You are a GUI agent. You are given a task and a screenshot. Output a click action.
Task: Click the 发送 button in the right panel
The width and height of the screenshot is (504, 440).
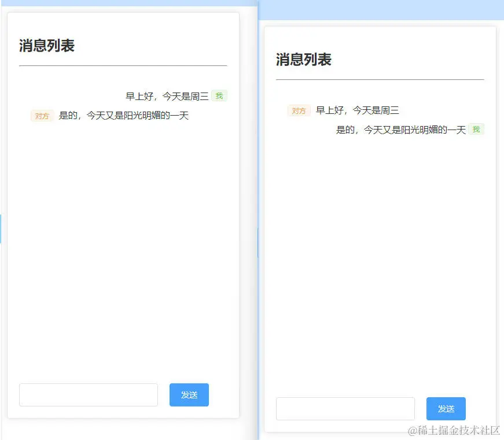pos(446,408)
